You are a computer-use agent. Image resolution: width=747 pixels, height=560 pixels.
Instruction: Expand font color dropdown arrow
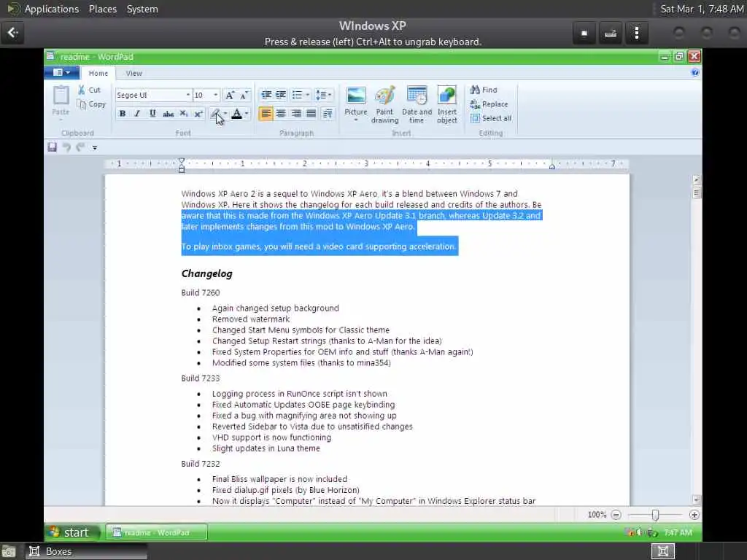click(247, 114)
